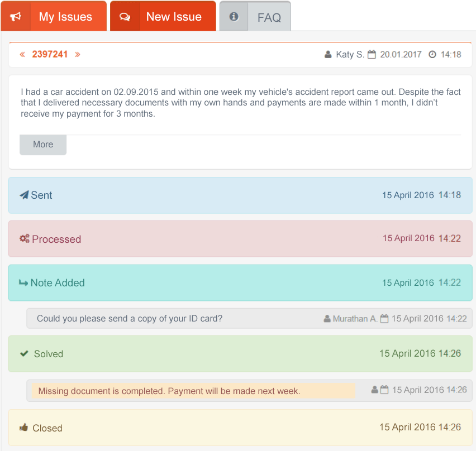Click the Processed timestamp 15 April 2016 14:22

click(x=422, y=238)
